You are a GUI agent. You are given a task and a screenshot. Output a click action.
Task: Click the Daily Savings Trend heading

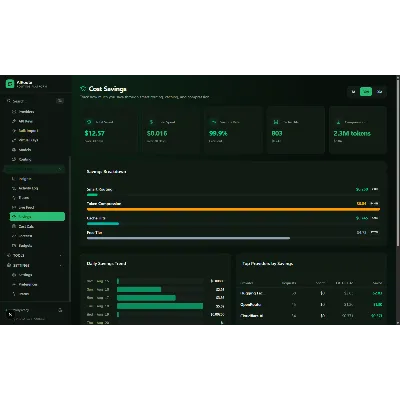tap(106, 264)
